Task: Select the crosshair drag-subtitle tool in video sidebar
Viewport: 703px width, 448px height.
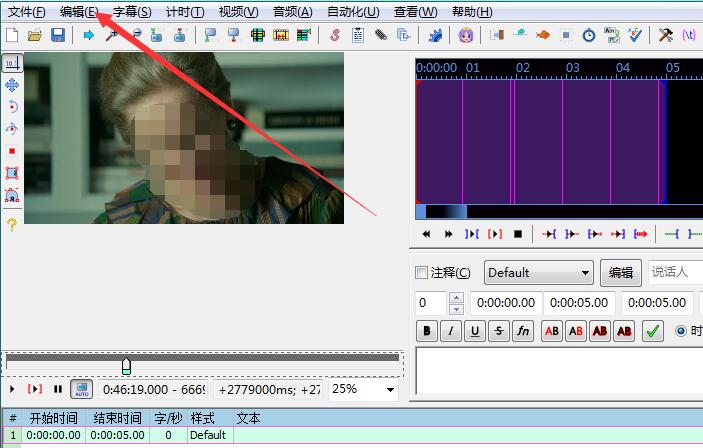Action: 12,85
